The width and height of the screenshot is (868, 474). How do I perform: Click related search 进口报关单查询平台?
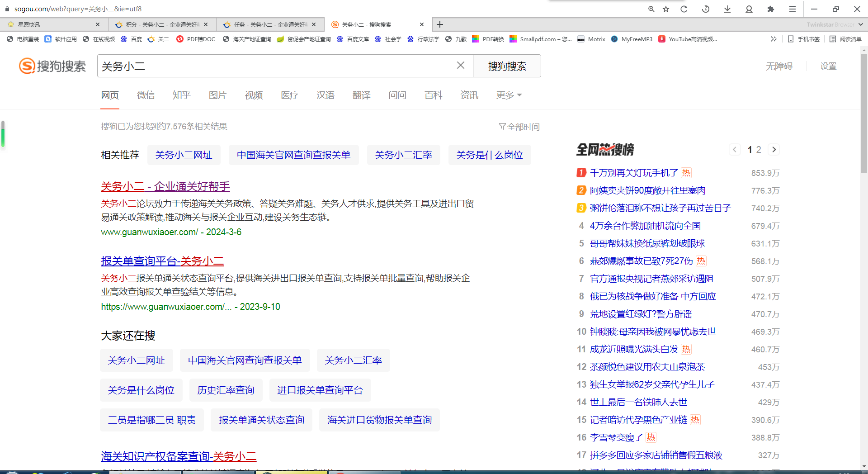coord(320,390)
